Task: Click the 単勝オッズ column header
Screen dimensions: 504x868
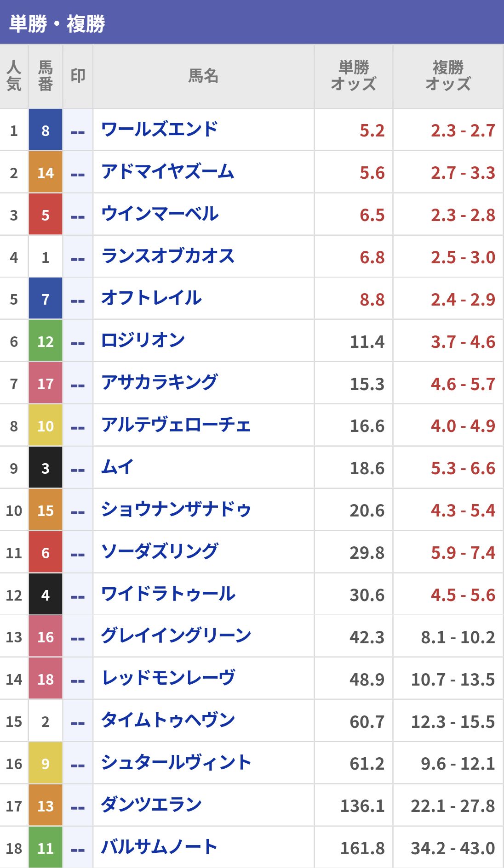Action: click(x=353, y=76)
